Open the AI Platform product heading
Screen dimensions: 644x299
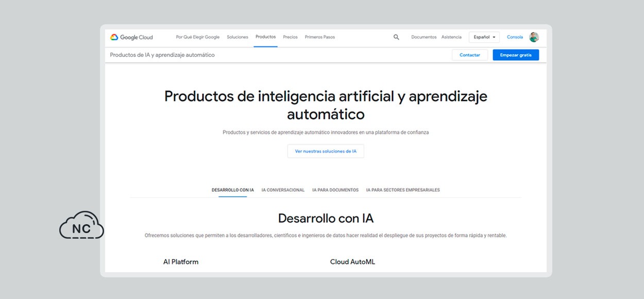[x=181, y=262]
